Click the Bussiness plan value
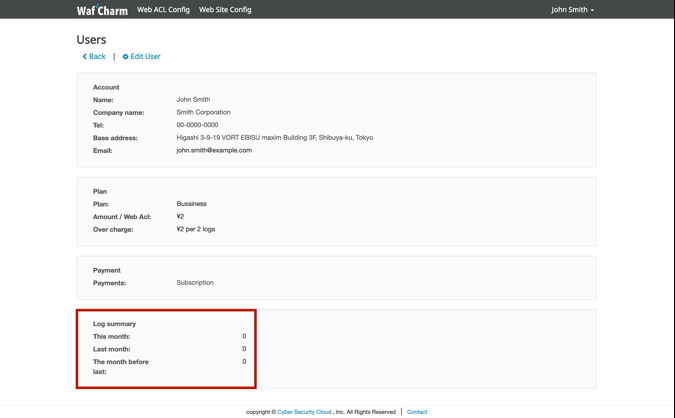The height and width of the screenshot is (418, 675). click(191, 204)
